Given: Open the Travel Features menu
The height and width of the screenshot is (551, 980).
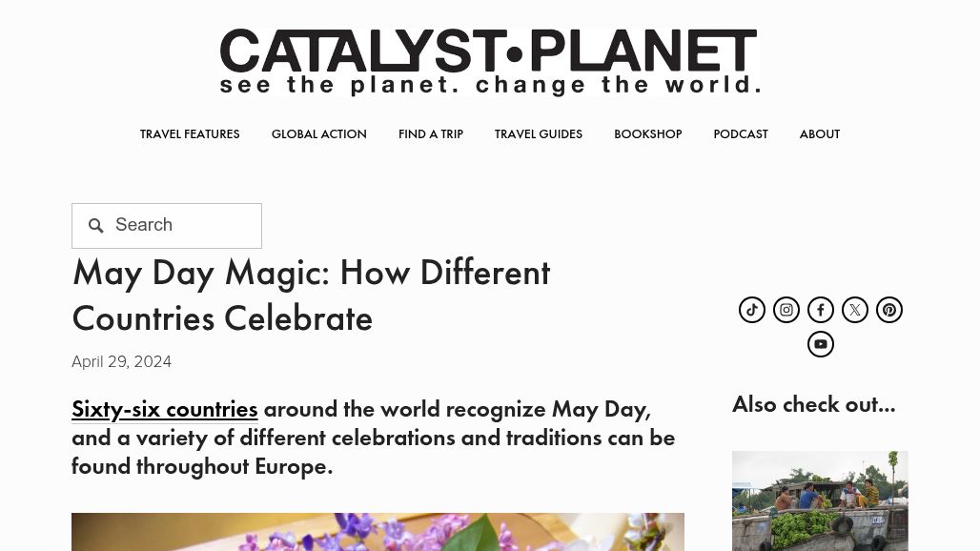Looking at the screenshot, I should (190, 134).
